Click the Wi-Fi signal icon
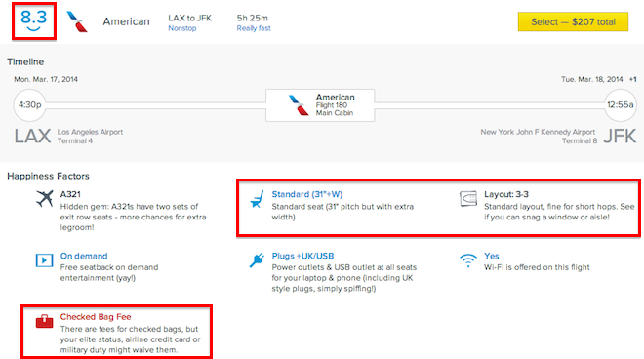The height and width of the screenshot is (359, 644). click(x=468, y=260)
